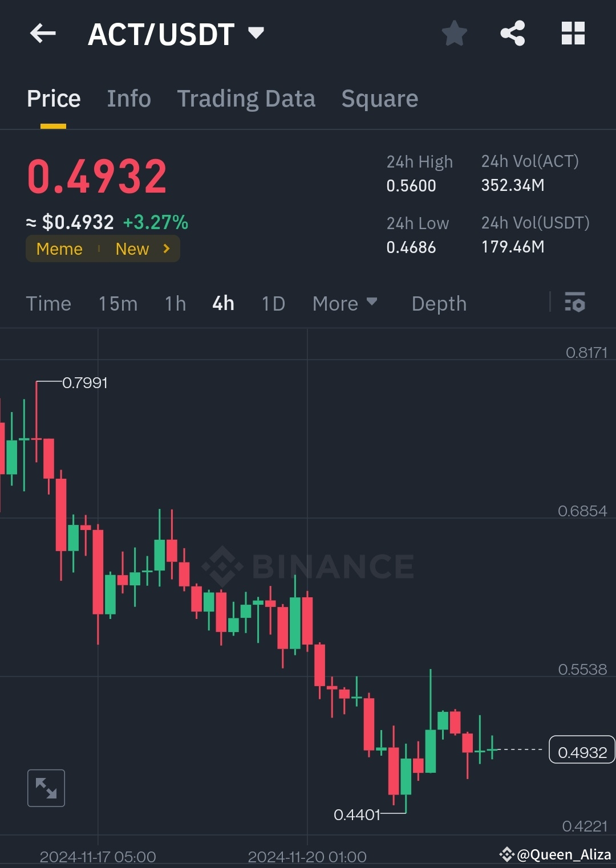Switch to the 1h candle interval
Image resolution: width=616 pixels, height=868 pixels.
click(x=175, y=303)
